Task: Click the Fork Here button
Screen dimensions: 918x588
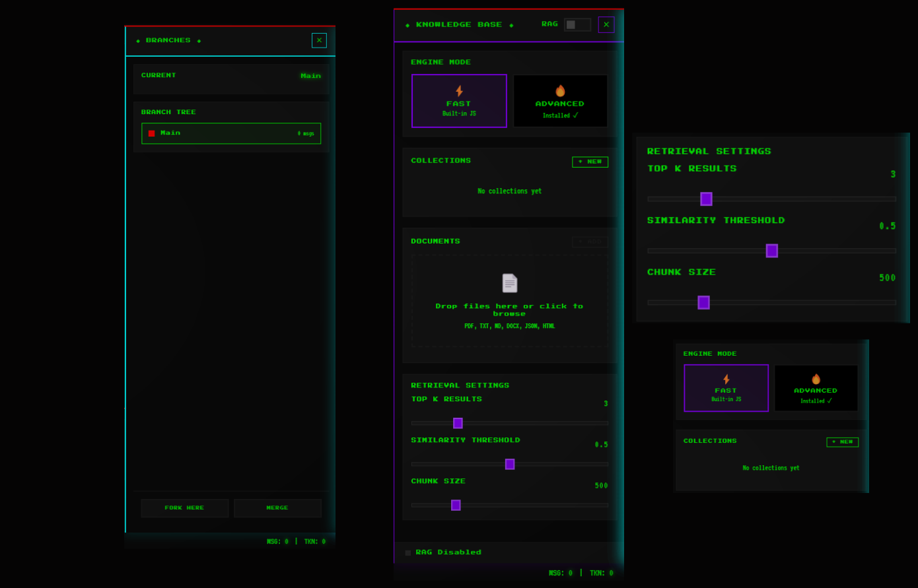Action: click(x=184, y=508)
